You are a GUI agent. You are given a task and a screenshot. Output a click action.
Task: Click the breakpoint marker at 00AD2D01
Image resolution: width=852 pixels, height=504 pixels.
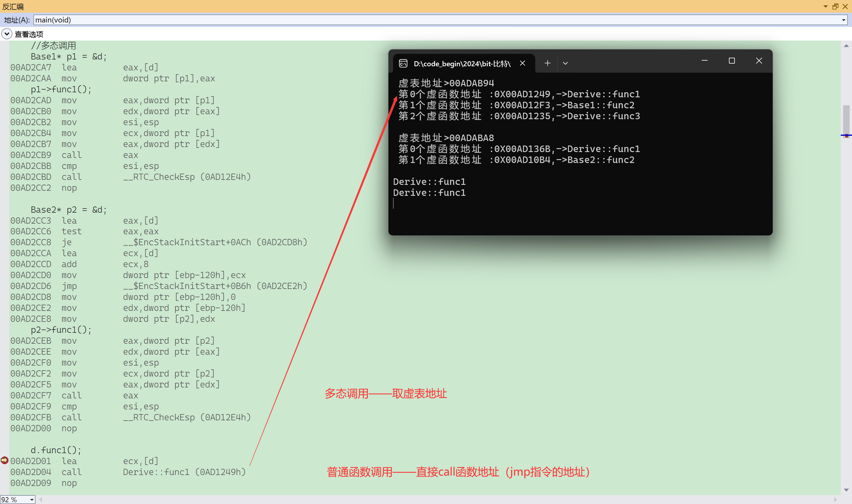(4, 461)
